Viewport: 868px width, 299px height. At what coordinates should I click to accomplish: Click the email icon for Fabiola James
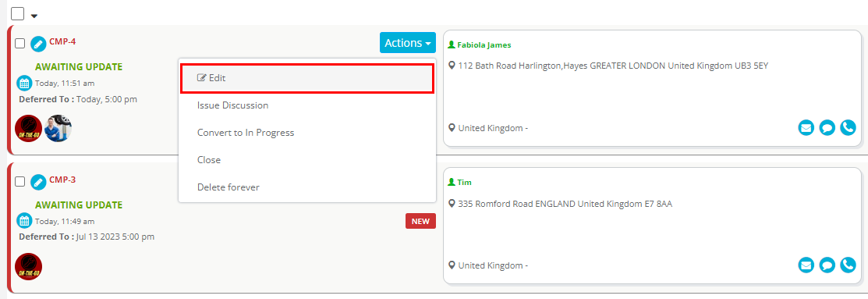click(806, 128)
